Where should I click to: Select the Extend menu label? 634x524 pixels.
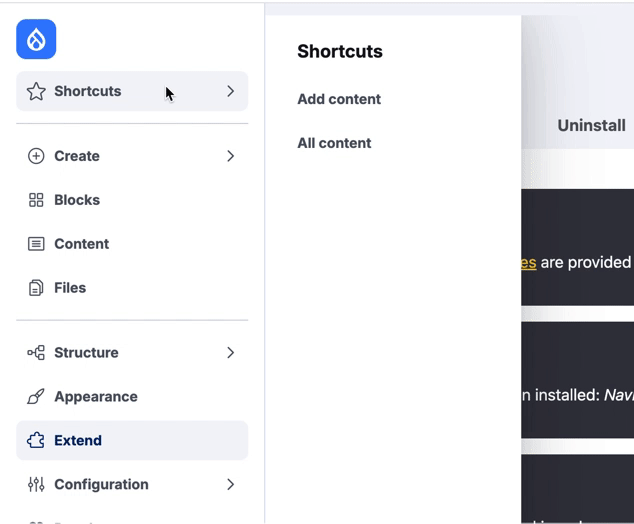pos(78,441)
